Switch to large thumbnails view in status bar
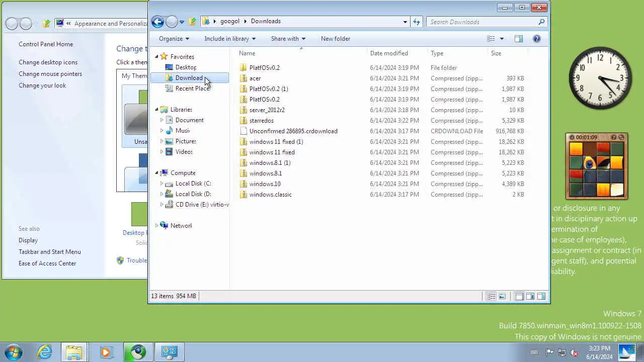Viewport: 644px width, 362px height. [x=502, y=297]
